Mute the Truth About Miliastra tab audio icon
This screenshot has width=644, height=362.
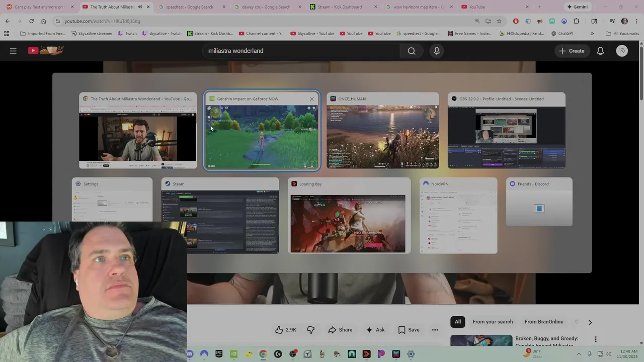point(140,7)
